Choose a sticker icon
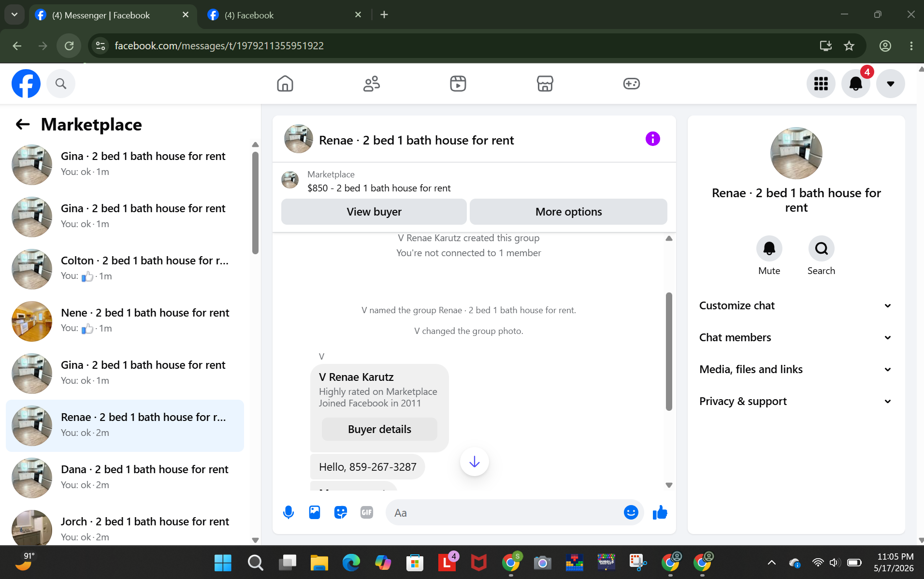The image size is (924, 579). point(341,512)
